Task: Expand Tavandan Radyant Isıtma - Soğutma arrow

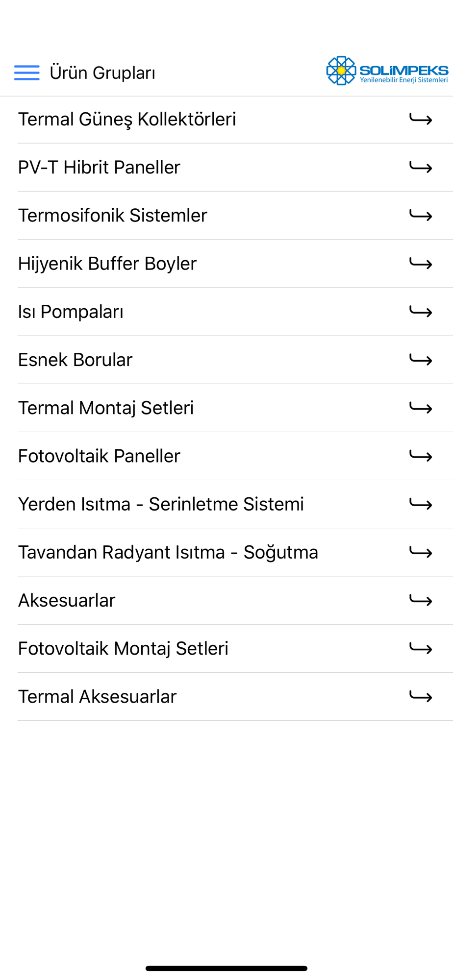Action: [x=421, y=552]
